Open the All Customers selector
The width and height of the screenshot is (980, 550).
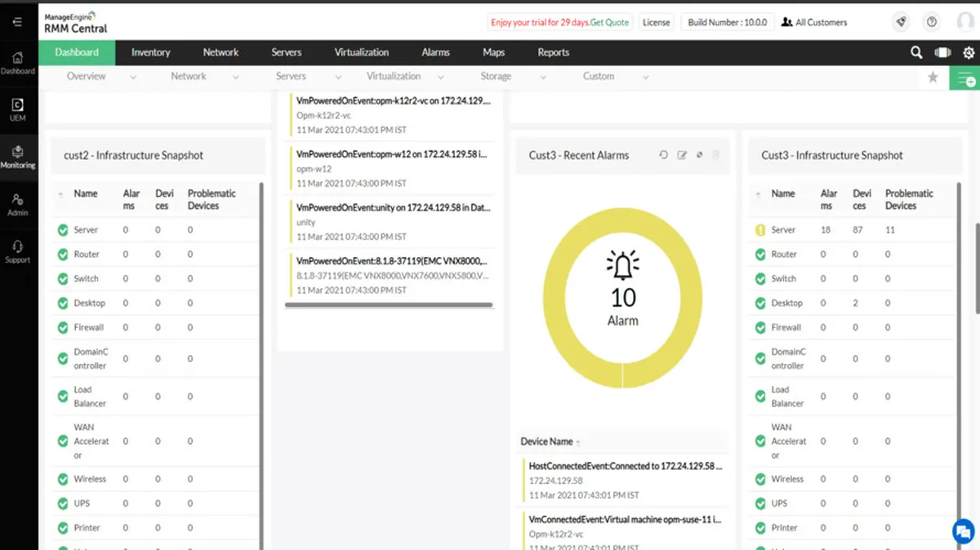coord(814,22)
